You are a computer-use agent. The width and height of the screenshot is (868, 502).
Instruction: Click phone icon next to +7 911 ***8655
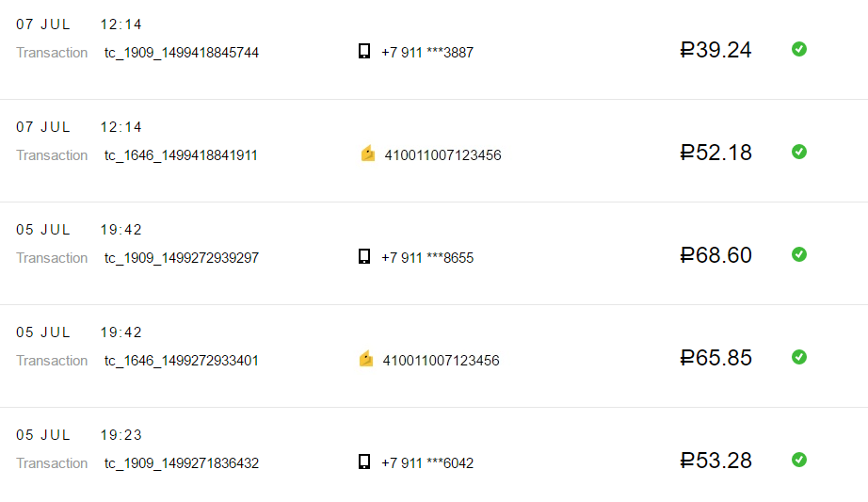[x=364, y=256]
